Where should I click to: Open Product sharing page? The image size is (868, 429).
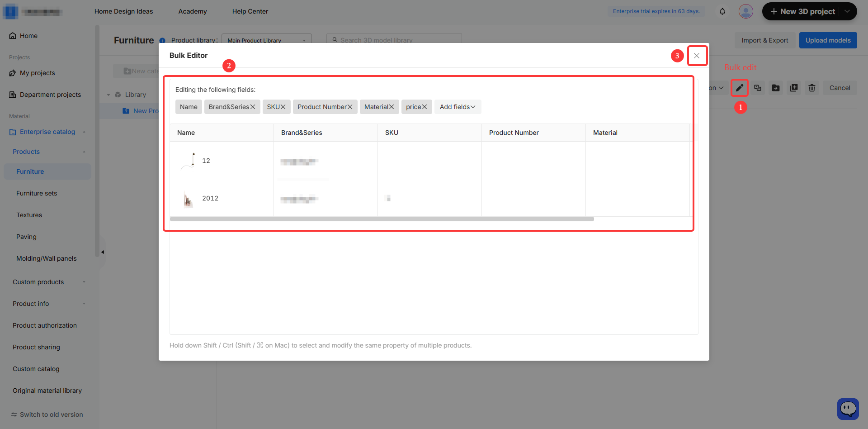pyautogui.click(x=36, y=347)
